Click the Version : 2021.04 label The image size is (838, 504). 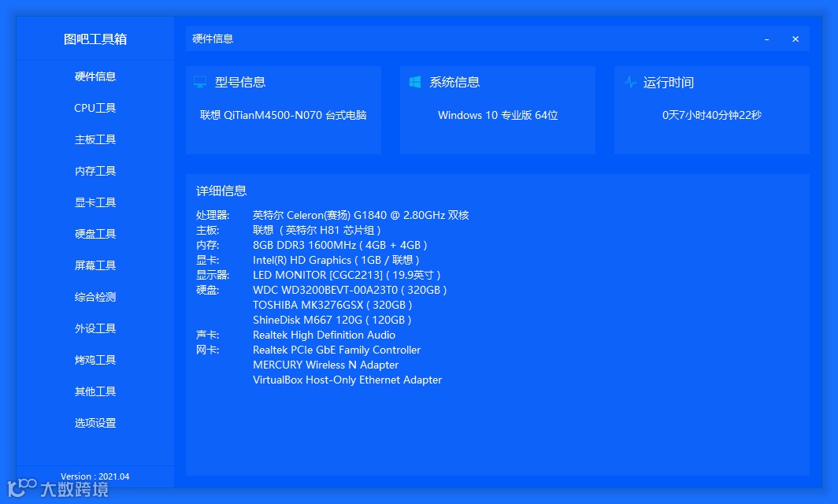pos(95,476)
